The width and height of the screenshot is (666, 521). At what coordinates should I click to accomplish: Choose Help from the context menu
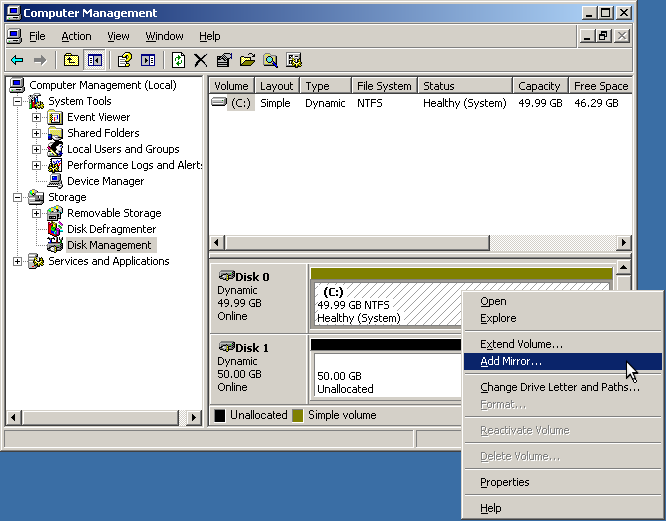coord(563,508)
